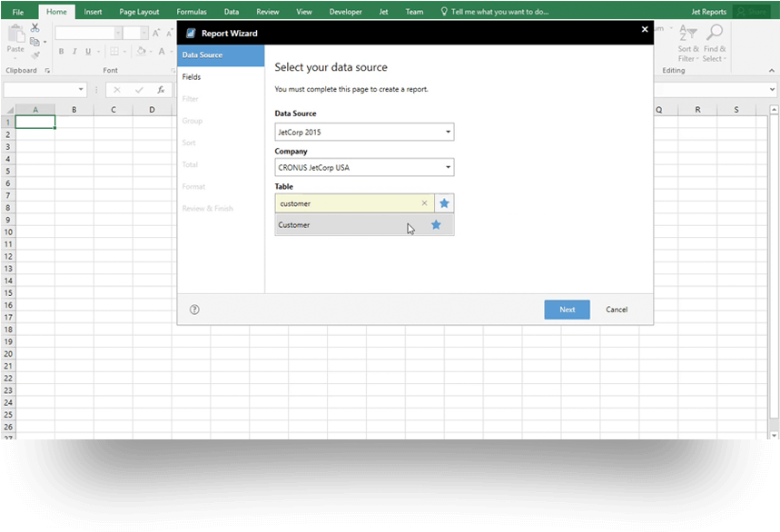Click the formula bar cancel X icon
The width and height of the screenshot is (780, 532).
coord(117,90)
